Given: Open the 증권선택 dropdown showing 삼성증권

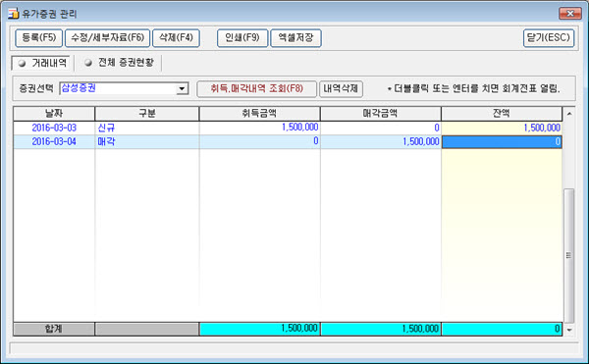Looking at the screenshot, I should tap(124, 88).
